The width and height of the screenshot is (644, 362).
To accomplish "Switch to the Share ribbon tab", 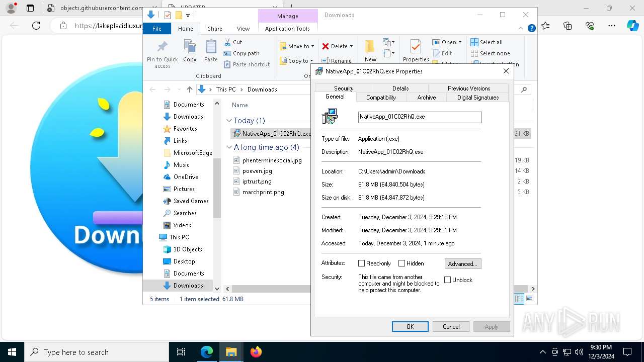I will pyautogui.click(x=215, y=29).
